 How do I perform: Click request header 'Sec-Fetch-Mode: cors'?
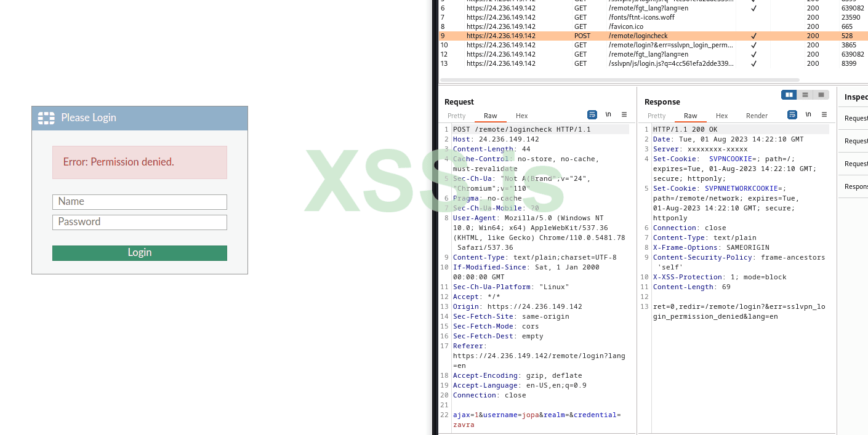[496, 326]
